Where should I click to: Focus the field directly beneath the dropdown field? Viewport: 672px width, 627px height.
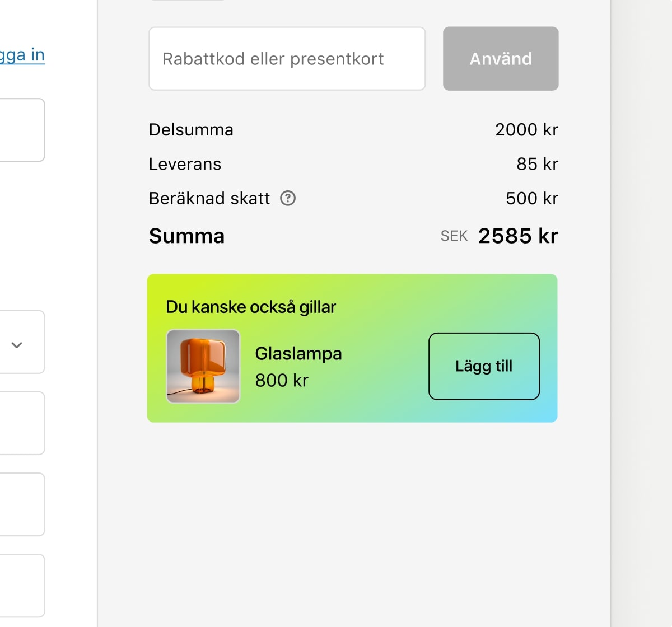click(22, 423)
